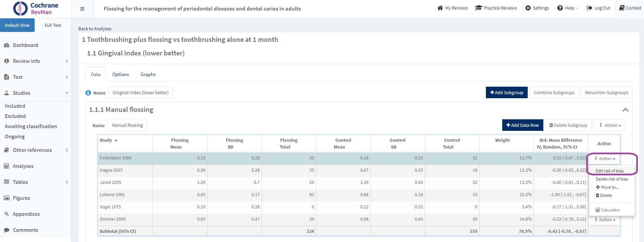
Task: Click the info icon beside Name
Action: coord(88,93)
